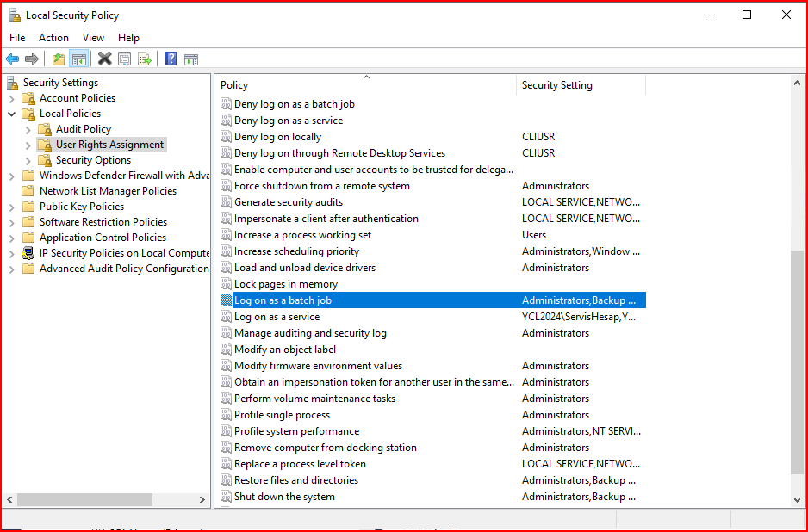Click the Export List toolbar icon

145,59
